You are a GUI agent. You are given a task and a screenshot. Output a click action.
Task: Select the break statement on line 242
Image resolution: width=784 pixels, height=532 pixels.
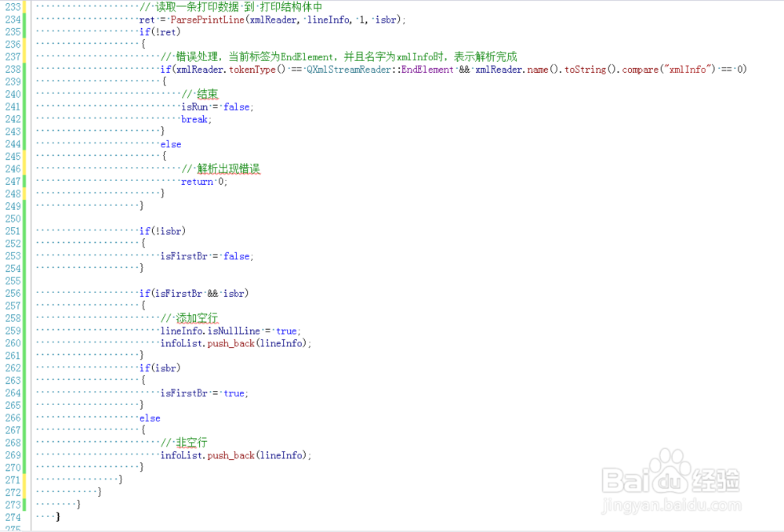(x=196, y=119)
